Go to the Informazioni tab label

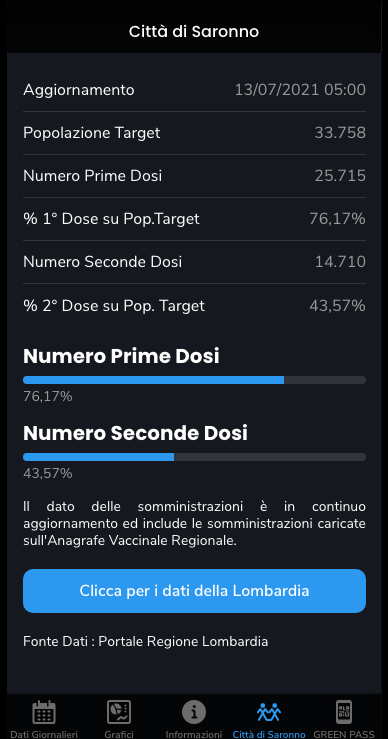[194, 734]
